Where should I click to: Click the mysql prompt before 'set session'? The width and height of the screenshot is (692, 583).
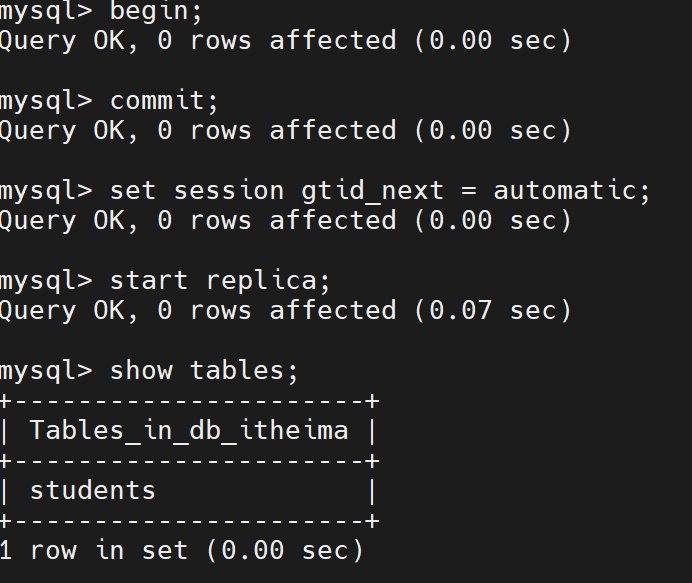pos(45,191)
